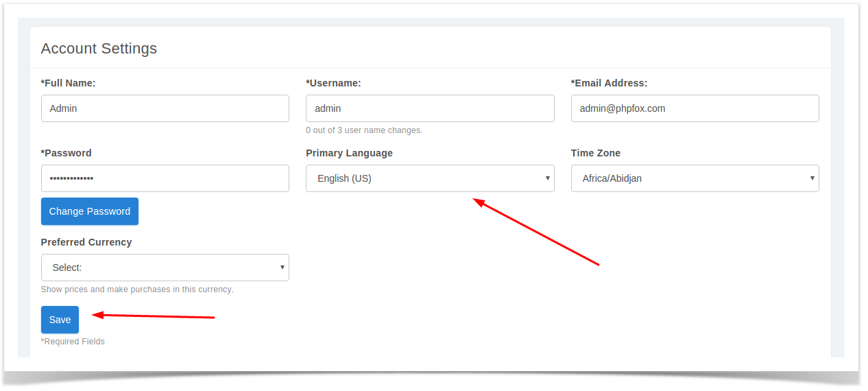The height and width of the screenshot is (391, 868).
Task: Click the Account Settings heading
Action: (x=99, y=49)
